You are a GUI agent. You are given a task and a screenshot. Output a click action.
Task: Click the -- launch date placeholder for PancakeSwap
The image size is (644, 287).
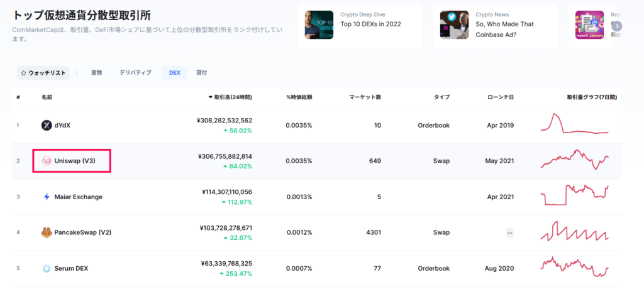[x=509, y=233]
